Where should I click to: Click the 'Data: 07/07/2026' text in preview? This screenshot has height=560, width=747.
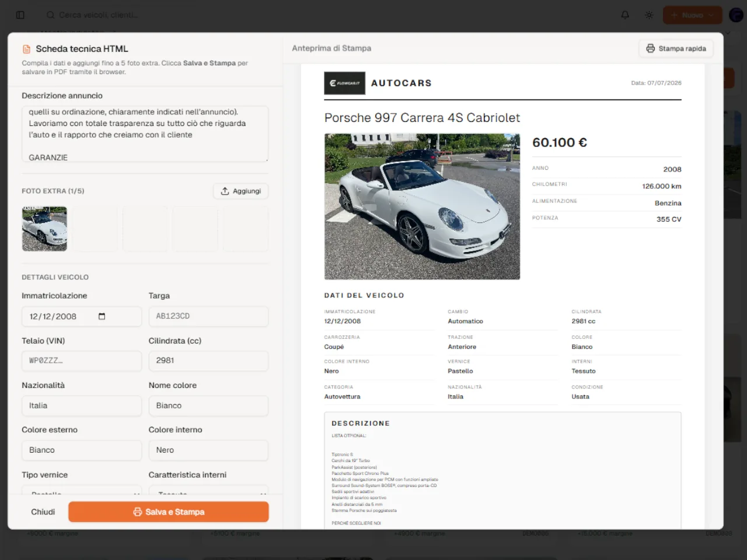[656, 83]
